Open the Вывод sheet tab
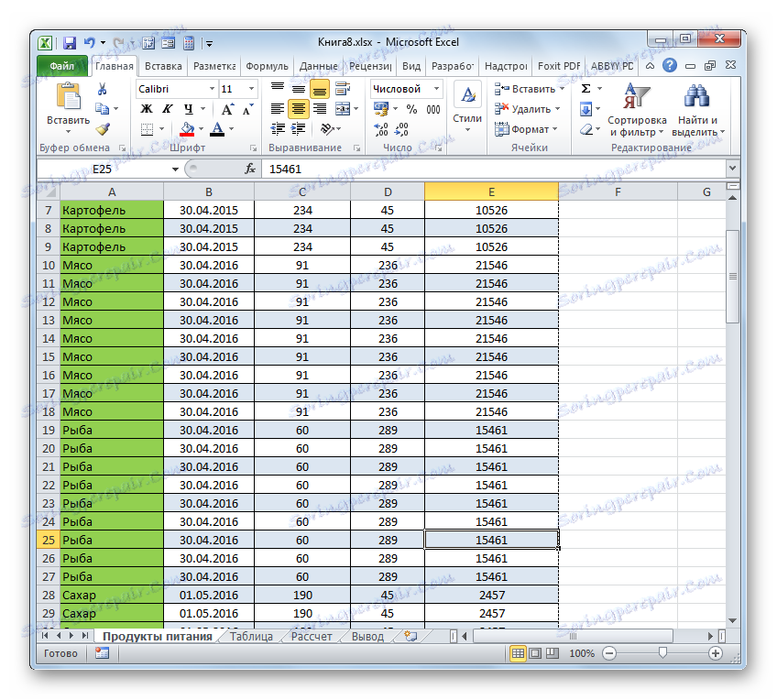 point(367,637)
